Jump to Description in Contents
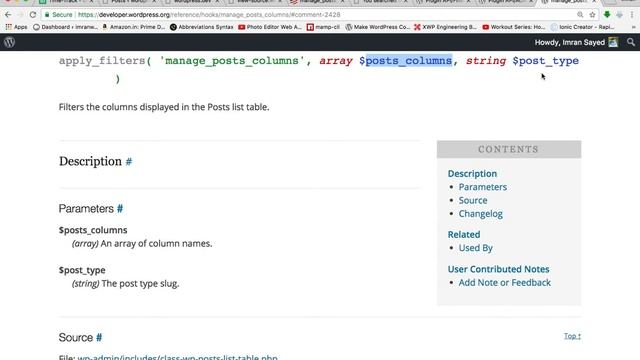 coord(472,173)
